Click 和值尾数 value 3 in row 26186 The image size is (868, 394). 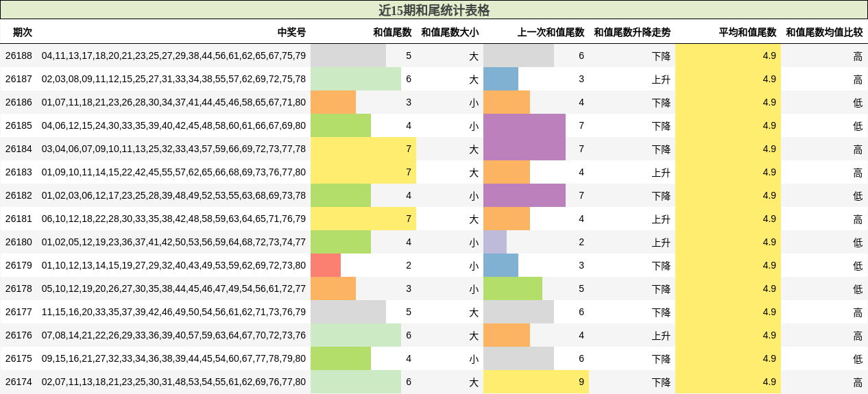pyautogui.click(x=409, y=102)
